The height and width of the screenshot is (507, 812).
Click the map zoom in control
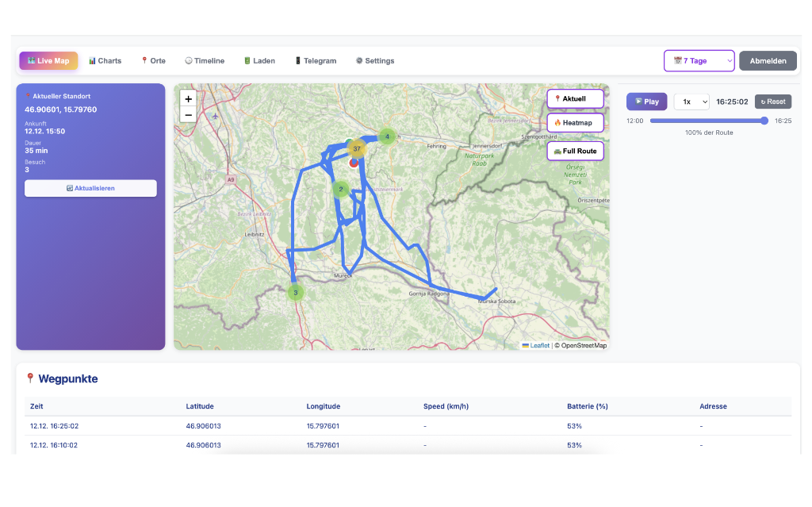[x=188, y=98]
